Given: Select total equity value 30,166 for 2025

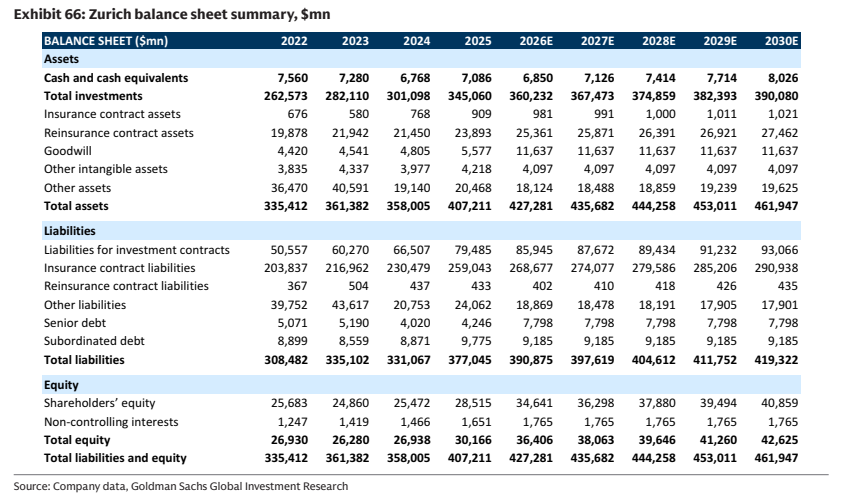Looking at the screenshot, I should click(x=473, y=440).
